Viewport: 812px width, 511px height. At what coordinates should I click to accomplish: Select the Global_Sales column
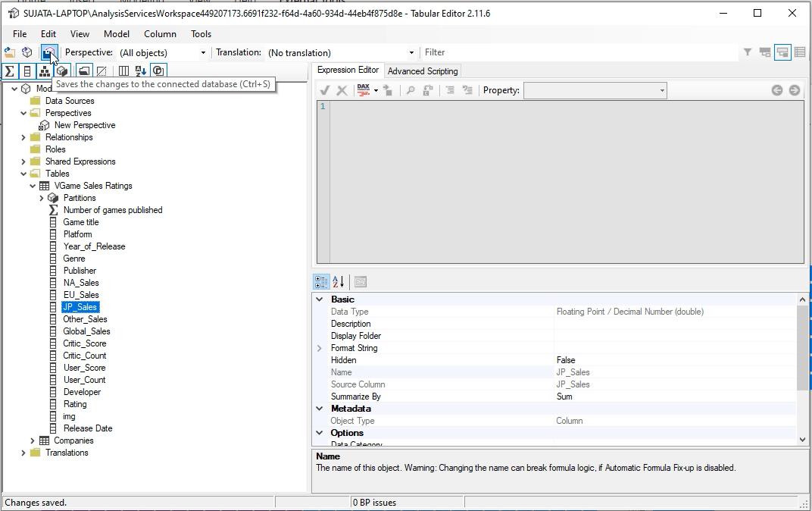tap(86, 331)
